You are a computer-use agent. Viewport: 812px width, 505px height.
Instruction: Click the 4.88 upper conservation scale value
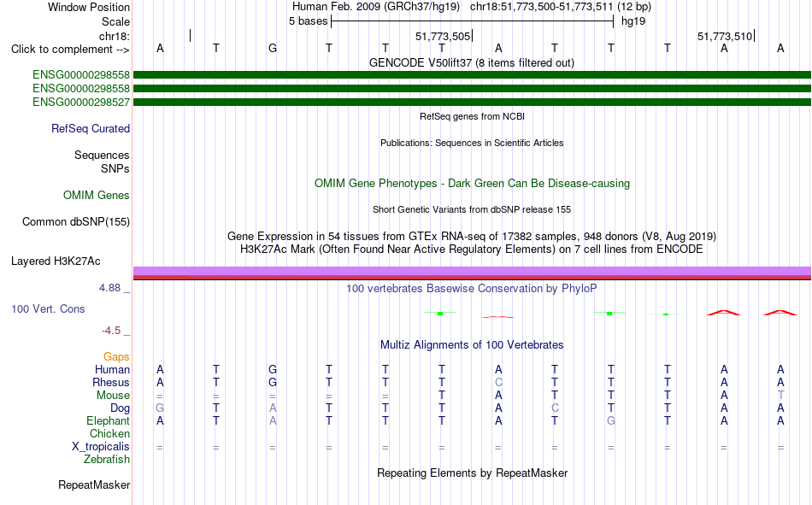109,288
